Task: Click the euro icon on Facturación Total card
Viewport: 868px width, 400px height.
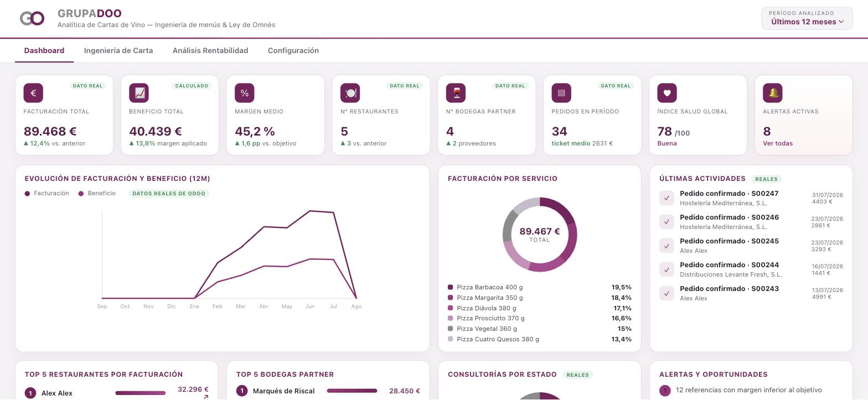Action: point(33,93)
